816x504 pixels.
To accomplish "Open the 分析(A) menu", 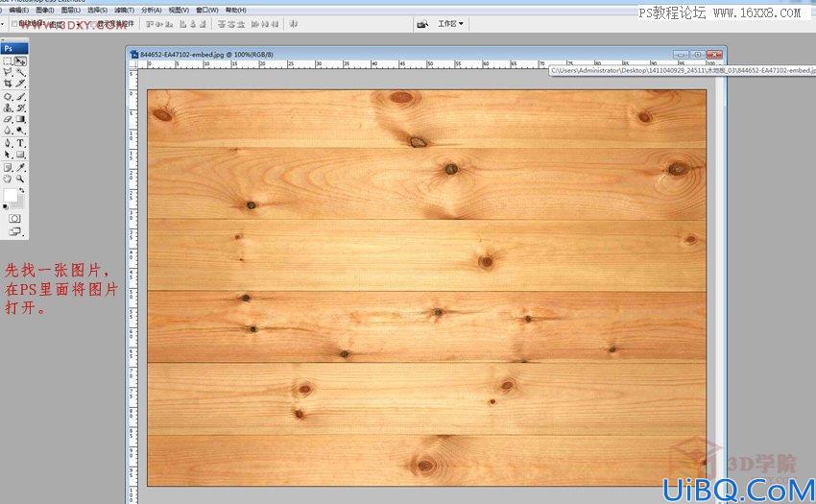I will pos(151,10).
